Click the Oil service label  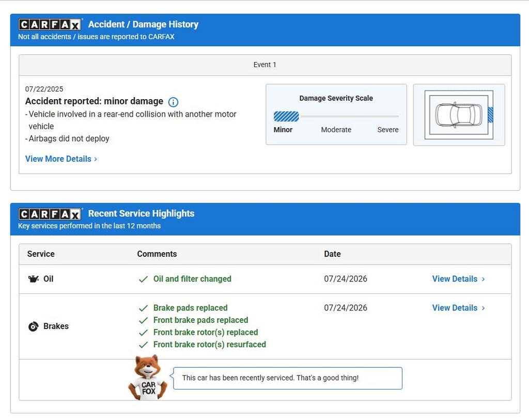pos(48,279)
